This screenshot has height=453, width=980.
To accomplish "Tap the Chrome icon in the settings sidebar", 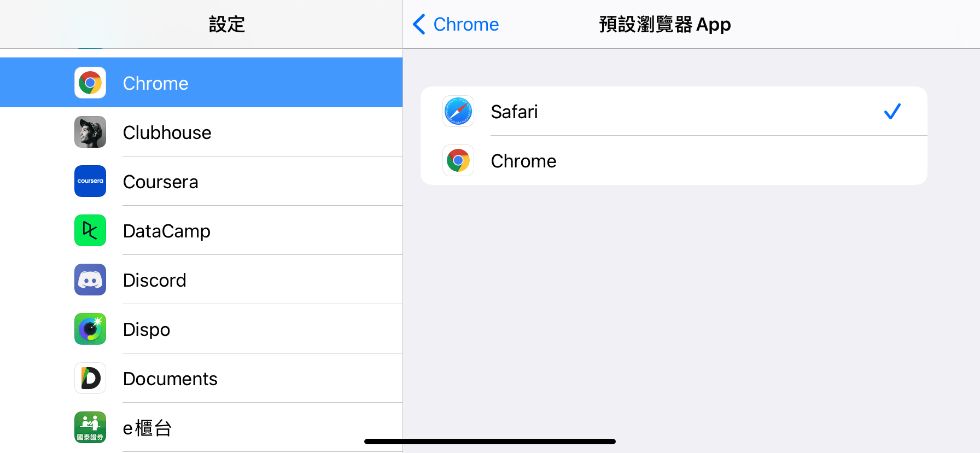I will (90, 83).
